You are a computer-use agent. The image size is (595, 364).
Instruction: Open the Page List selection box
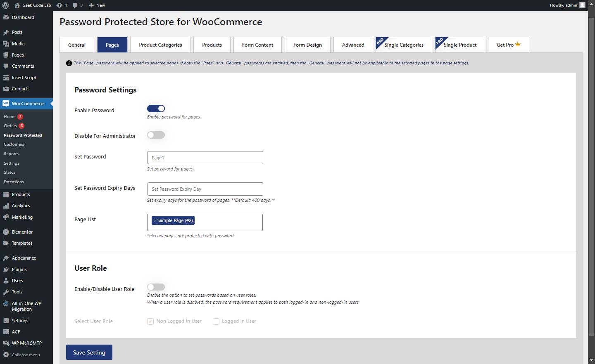205,222
